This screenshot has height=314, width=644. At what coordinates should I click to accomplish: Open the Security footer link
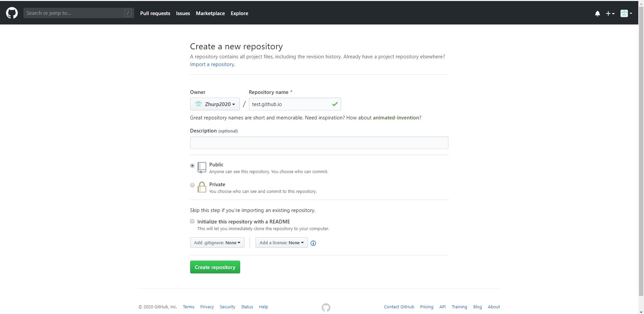click(227, 307)
